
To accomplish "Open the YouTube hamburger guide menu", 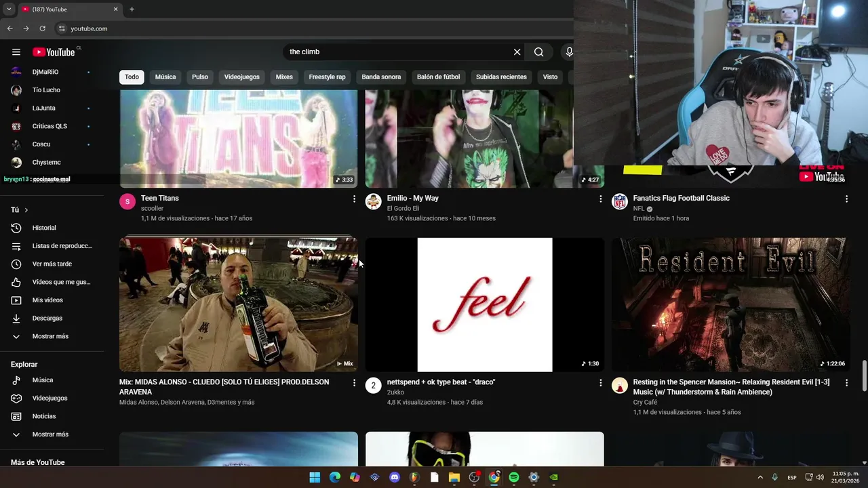I will tap(16, 52).
